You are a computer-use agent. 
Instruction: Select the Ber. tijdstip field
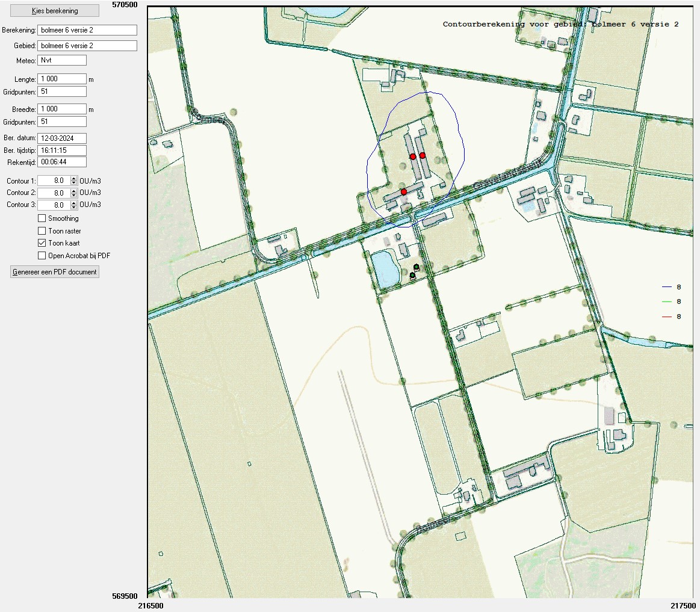(61, 150)
